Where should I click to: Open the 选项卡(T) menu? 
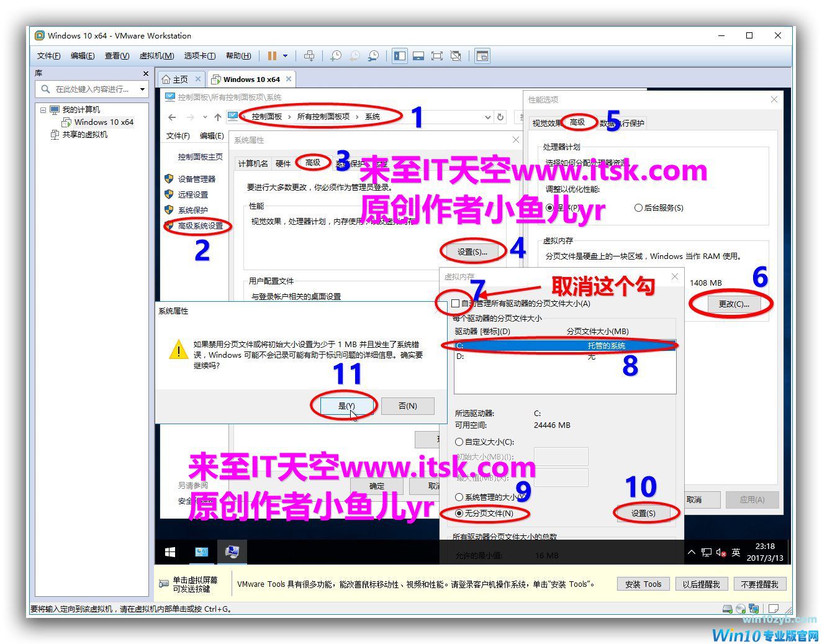(200, 56)
